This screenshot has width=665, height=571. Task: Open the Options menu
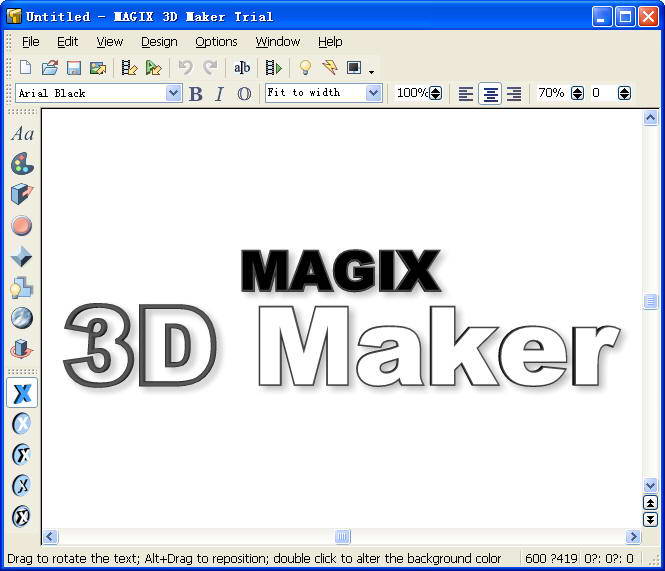[216, 42]
